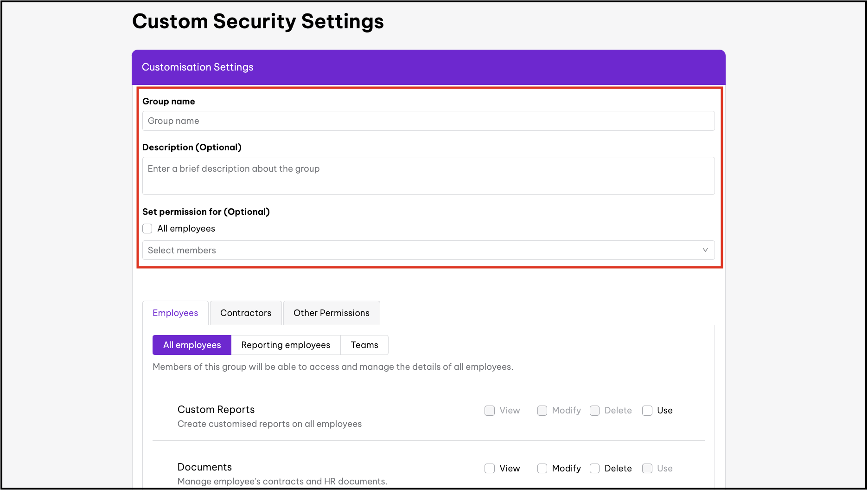Check Use for Custom Reports
This screenshot has width=868, height=490.
[x=647, y=411]
